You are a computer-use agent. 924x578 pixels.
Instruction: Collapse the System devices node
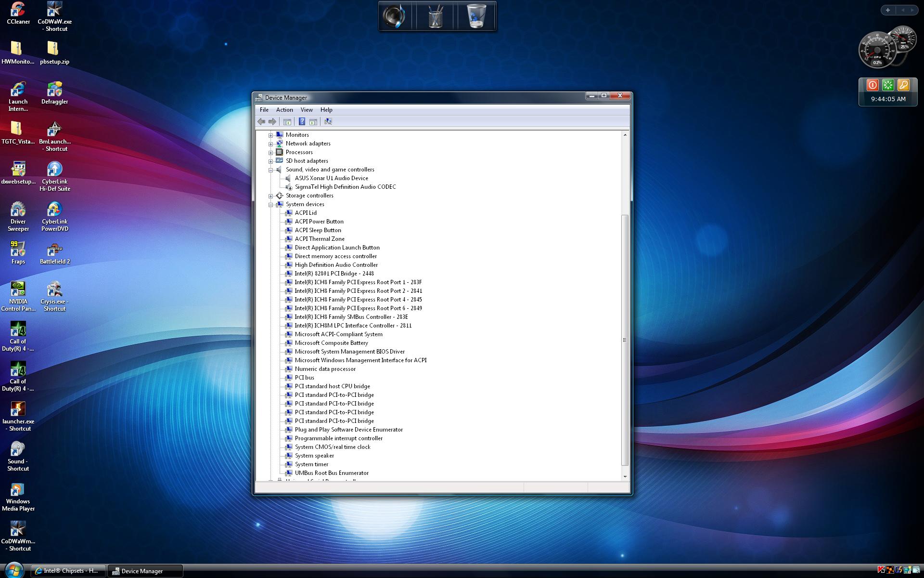pyautogui.click(x=270, y=205)
